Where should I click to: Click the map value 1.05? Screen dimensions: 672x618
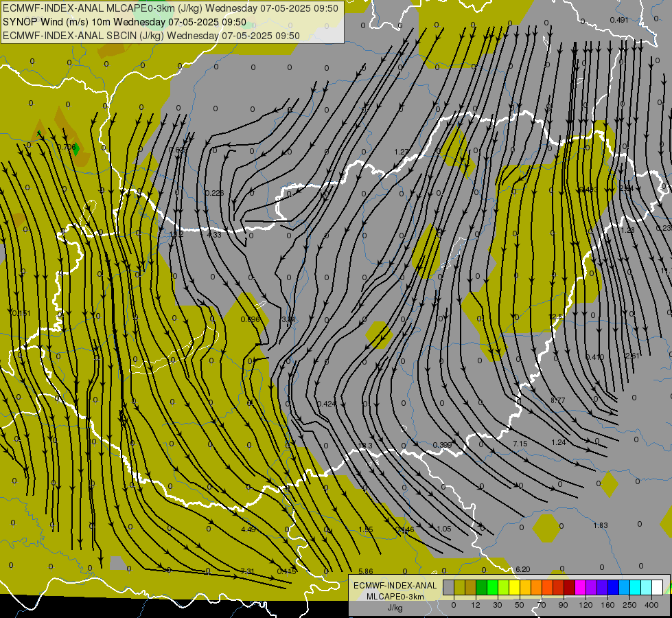444,529
